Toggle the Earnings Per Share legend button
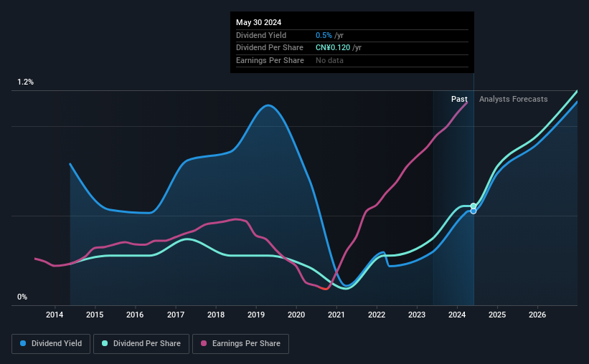589x364 pixels. click(240, 344)
